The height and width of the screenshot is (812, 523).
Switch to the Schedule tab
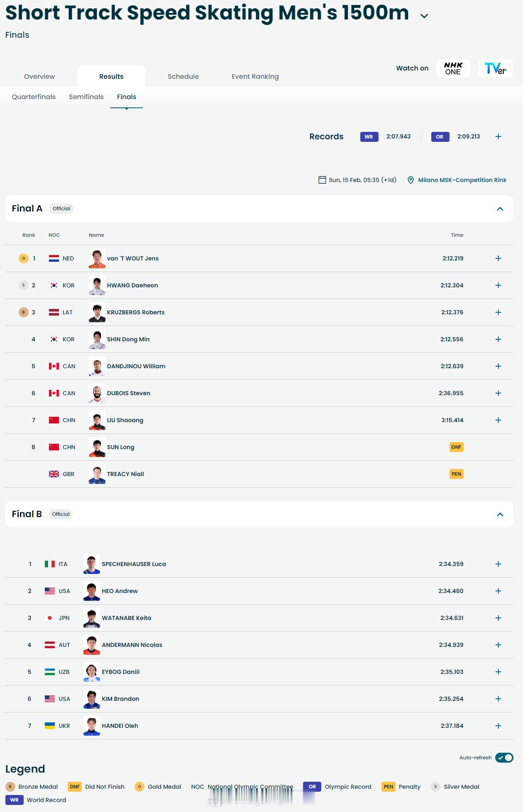tap(183, 77)
